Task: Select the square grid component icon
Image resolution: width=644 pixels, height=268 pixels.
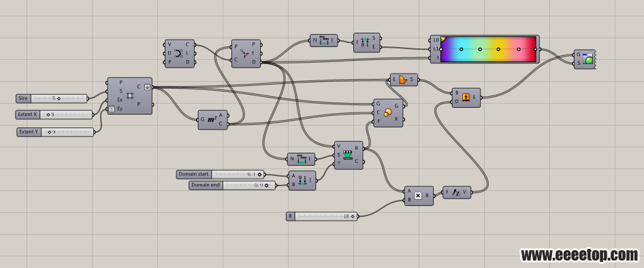Action: coord(130,95)
